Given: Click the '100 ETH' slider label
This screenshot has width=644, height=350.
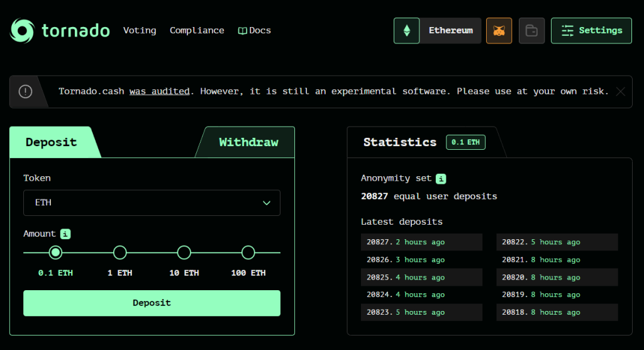Looking at the screenshot, I should coord(248,273).
